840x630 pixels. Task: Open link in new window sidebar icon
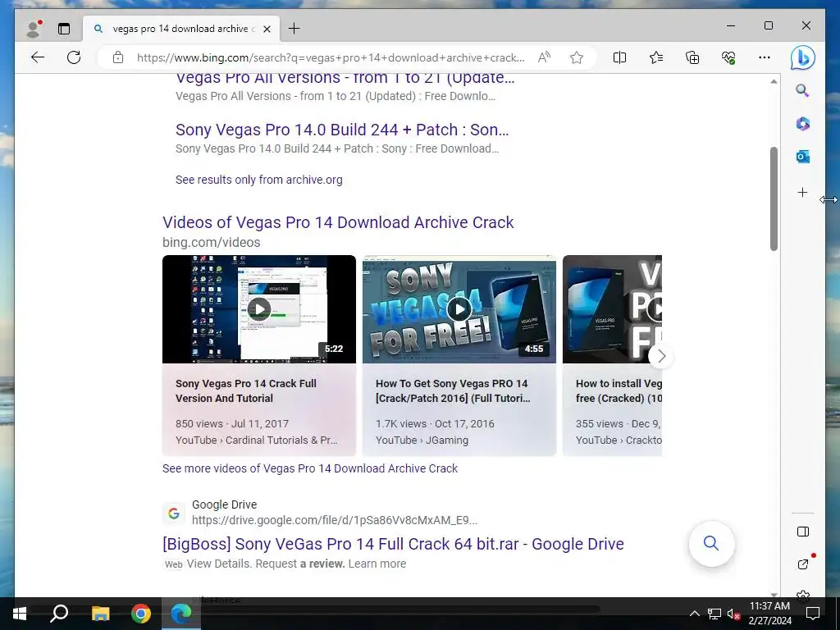pos(803,564)
